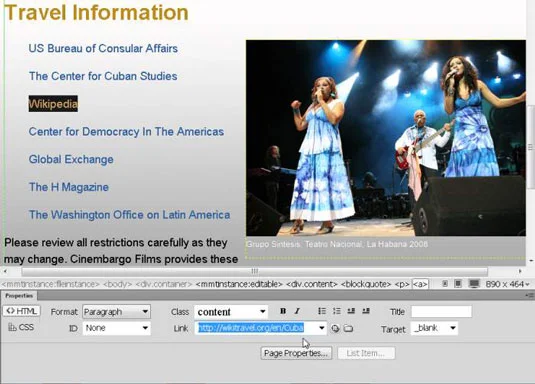
Task: Switch to CSS properties mode
Action: 21,327
